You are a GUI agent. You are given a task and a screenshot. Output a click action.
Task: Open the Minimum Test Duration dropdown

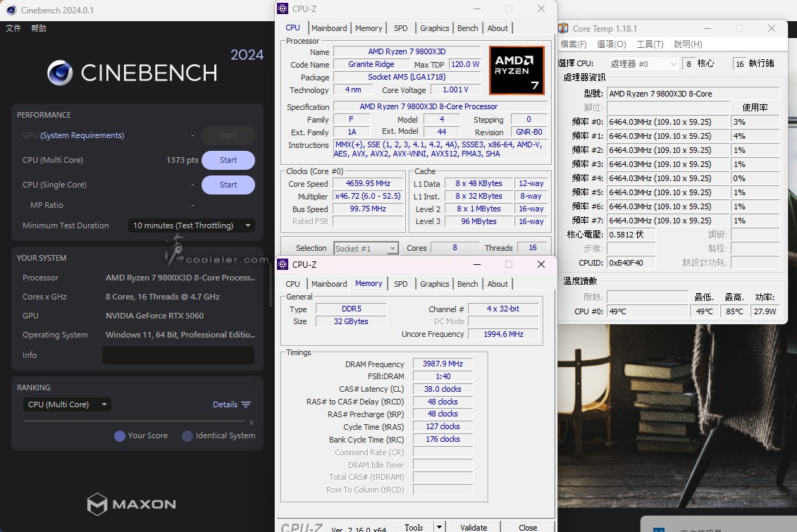192,225
